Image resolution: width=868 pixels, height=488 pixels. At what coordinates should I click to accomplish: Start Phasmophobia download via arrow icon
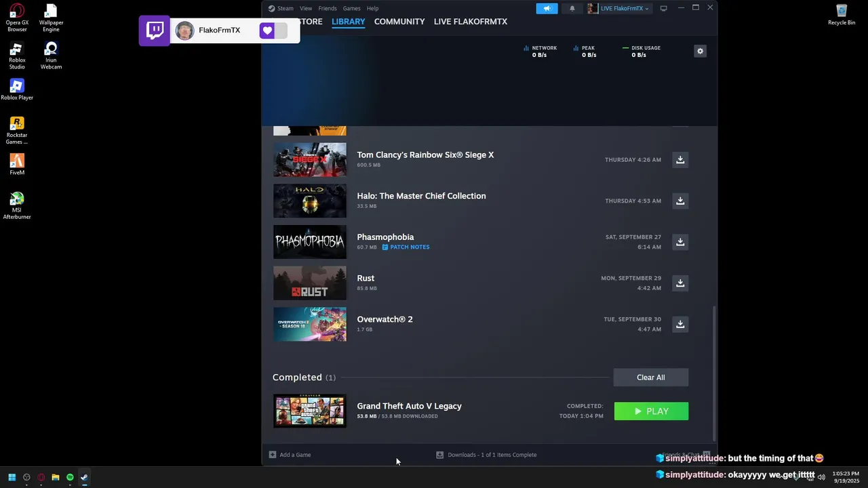(680, 242)
